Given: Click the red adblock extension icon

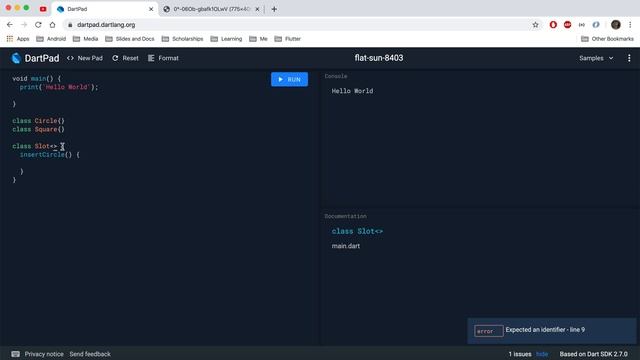Looking at the screenshot, I should click(567, 24).
